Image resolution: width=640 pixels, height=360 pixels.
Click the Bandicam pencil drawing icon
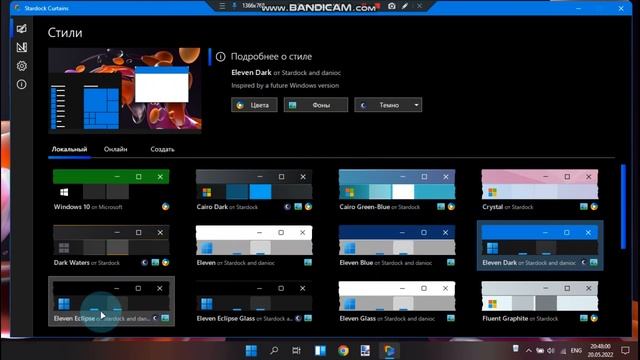click(405, 6)
